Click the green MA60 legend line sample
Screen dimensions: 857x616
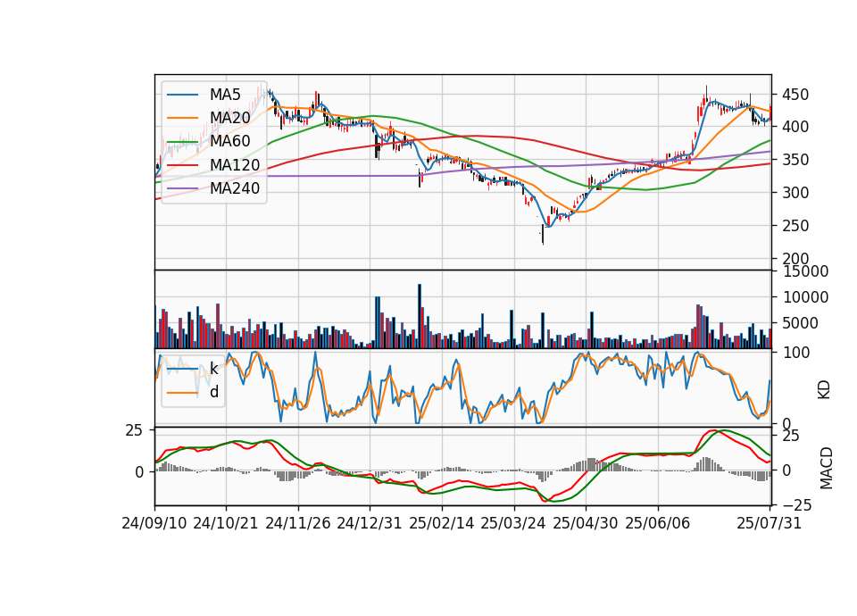tap(182, 142)
